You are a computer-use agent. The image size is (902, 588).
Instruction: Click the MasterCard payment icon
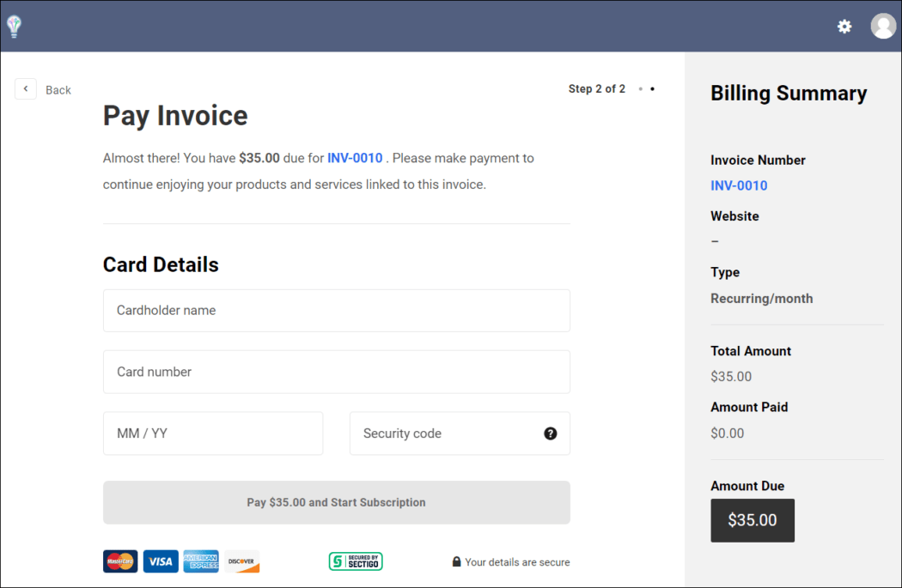[x=120, y=561]
